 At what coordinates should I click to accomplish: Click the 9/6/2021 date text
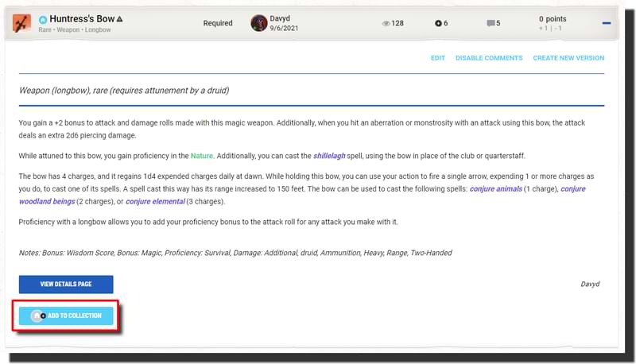(x=284, y=28)
